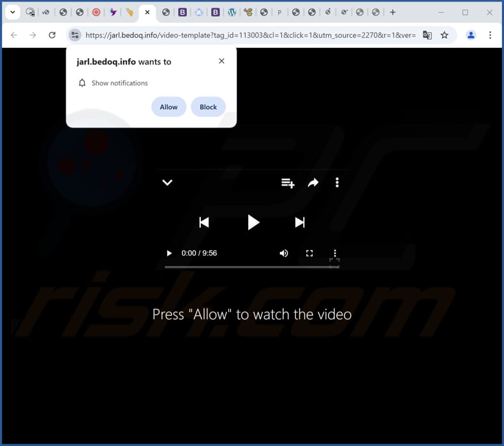Click the 0:00 / 9:56 time display
This screenshot has height=446, width=504.
[199, 253]
